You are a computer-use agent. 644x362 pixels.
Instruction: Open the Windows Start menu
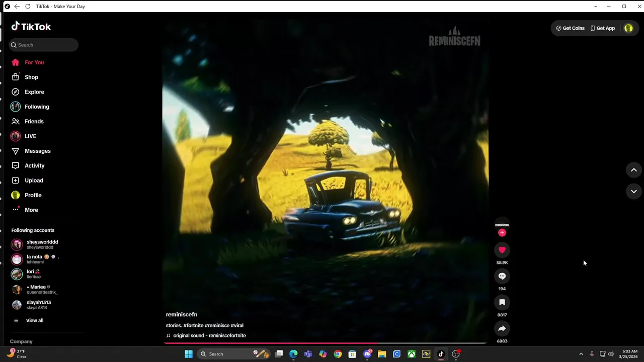(x=189, y=354)
